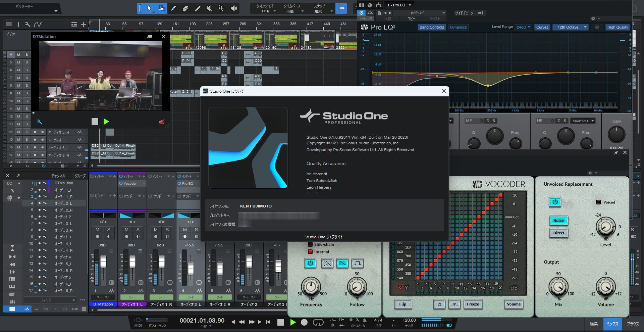This screenshot has height=332, width=644.
Task: Select the Split (knife) tool
Action: (x=173, y=8)
